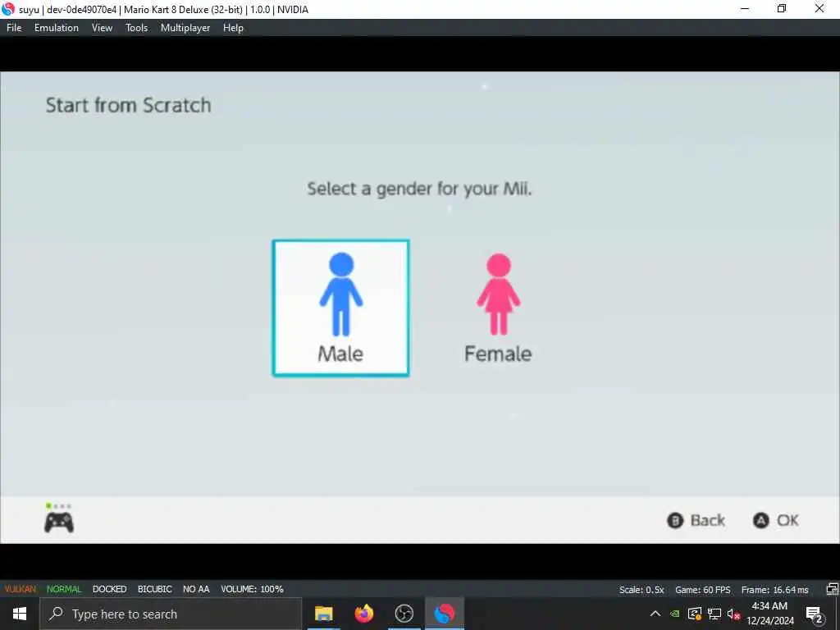The image size is (840, 630).
Task: Toggle the DOCKED mode status button
Action: tap(109, 589)
